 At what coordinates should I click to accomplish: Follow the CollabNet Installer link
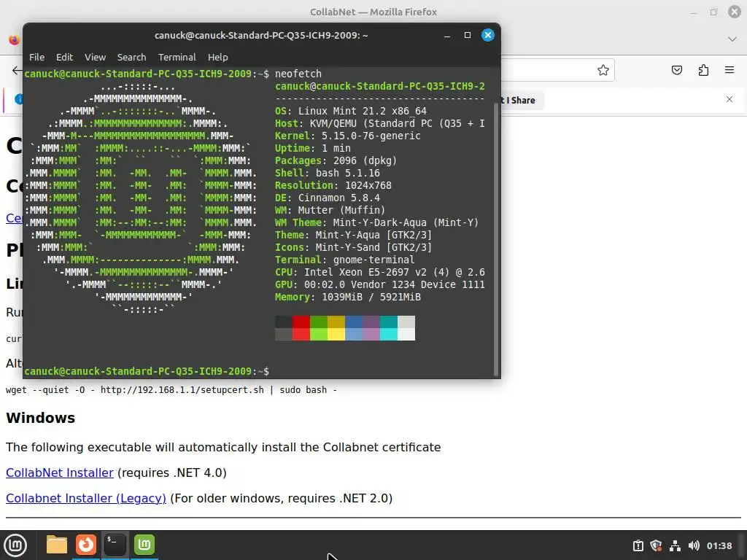(60, 472)
